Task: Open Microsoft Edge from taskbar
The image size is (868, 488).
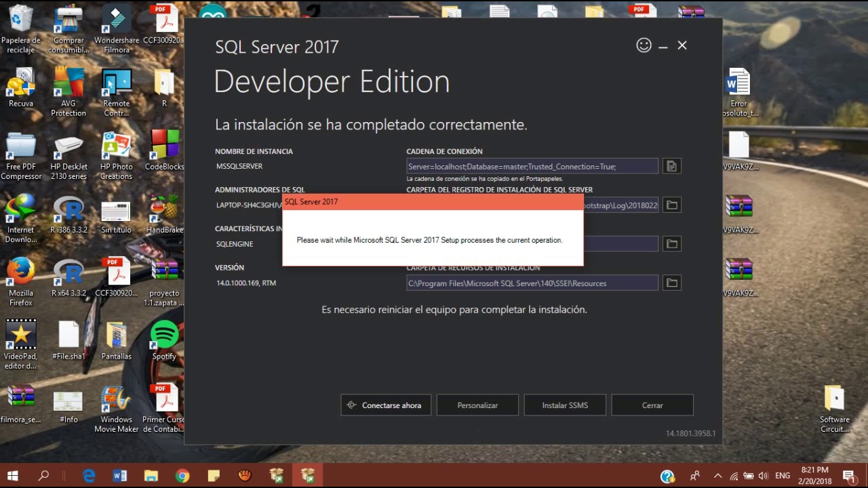Action: 89,476
